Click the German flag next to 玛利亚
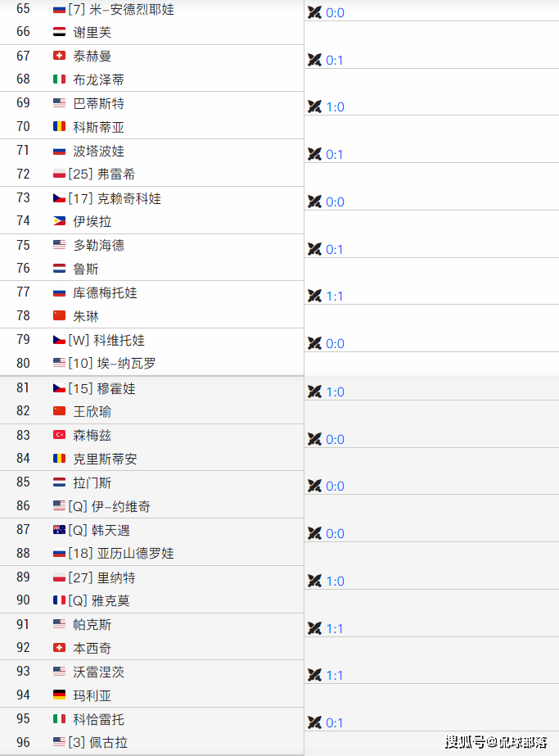Screen dimensions: 559x756 pyautogui.click(x=59, y=695)
